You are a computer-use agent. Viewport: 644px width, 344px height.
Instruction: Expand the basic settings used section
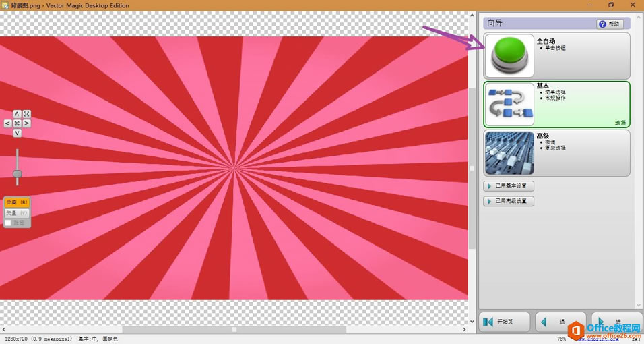point(509,186)
